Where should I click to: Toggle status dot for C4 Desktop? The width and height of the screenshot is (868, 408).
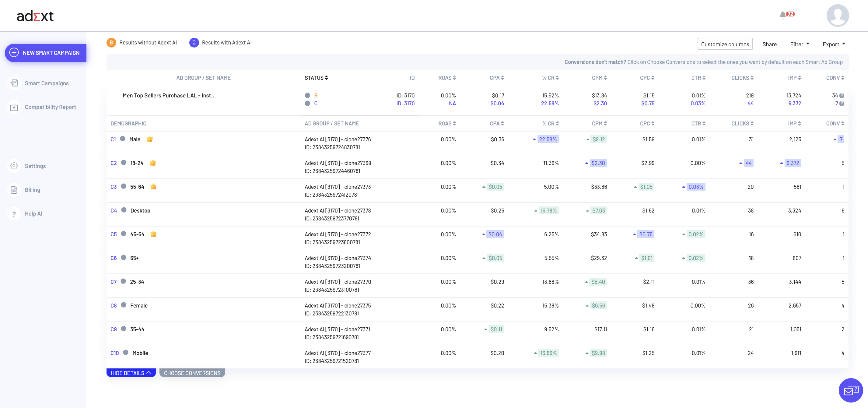(x=124, y=210)
